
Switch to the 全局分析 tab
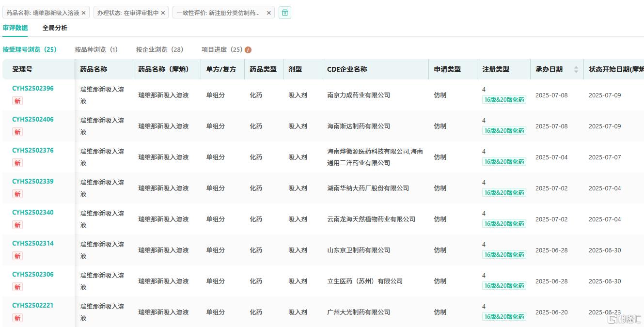(55, 28)
